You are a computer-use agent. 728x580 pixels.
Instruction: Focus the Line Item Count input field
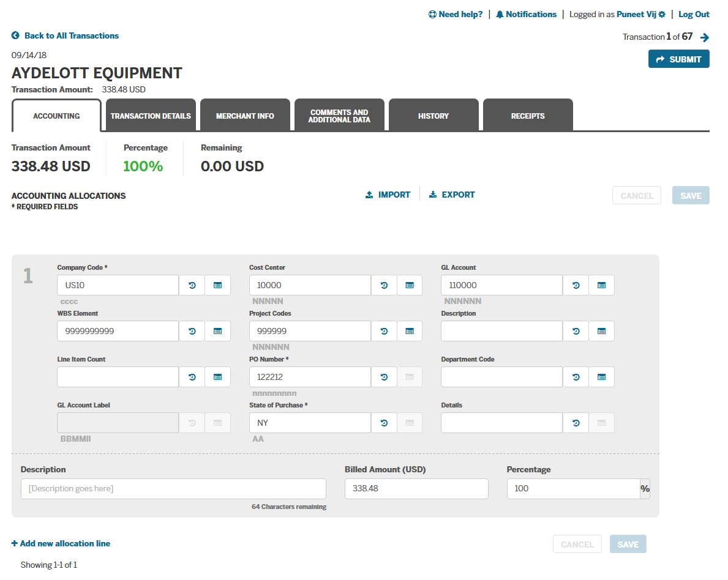pyautogui.click(x=118, y=377)
